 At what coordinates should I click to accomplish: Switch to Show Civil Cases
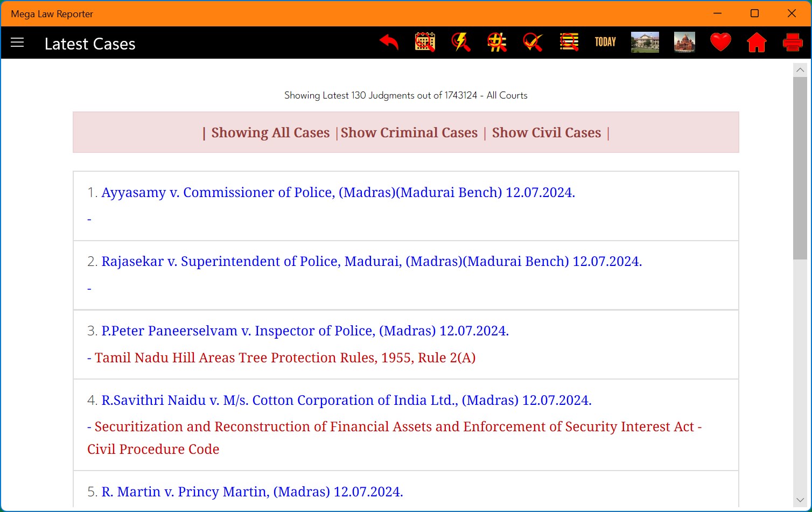pos(547,133)
